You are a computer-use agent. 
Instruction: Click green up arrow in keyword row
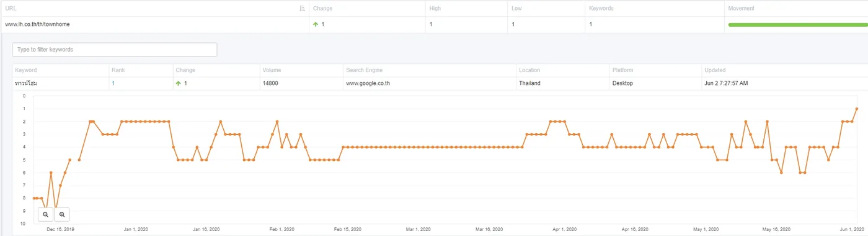tap(179, 83)
